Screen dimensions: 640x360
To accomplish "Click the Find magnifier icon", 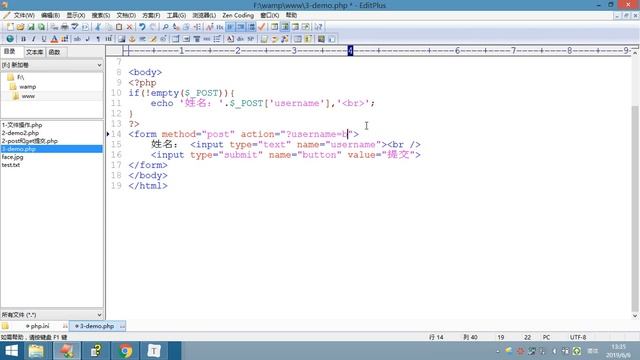I will (165, 27).
